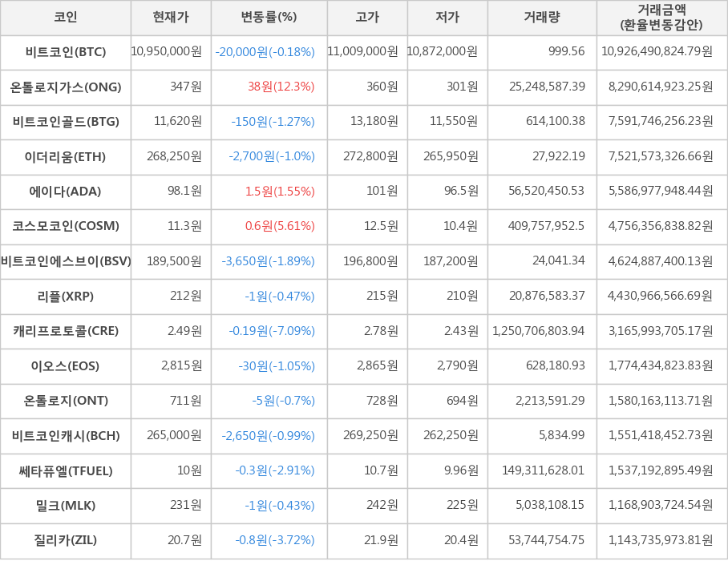Click the 코인 column header
The height and width of the screenshot is (561, 728).
66,18
